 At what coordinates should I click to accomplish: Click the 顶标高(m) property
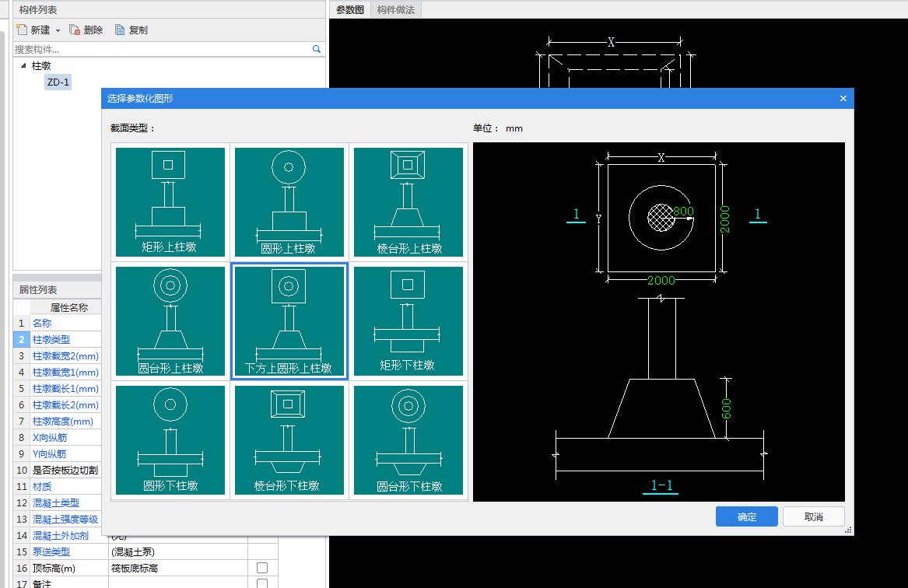pyautogui.click(x=54, y=569)
